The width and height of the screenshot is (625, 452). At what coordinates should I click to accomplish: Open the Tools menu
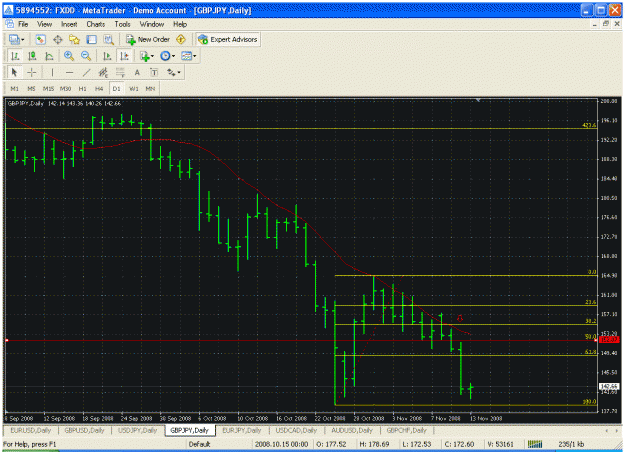(x=122, y=24)
